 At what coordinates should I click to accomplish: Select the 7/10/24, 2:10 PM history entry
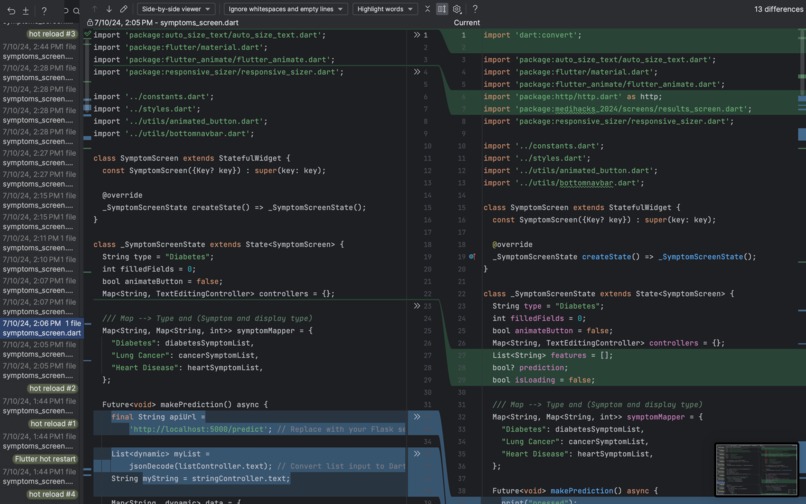40,264
